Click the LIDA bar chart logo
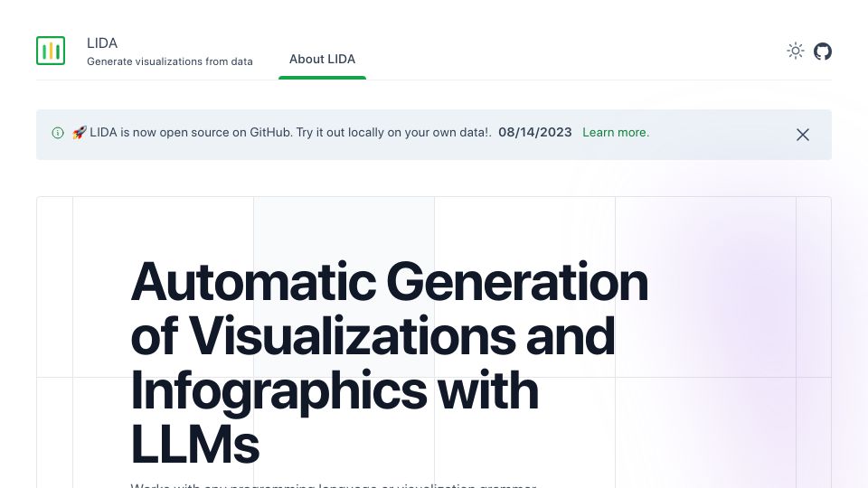Screen dimensions: 868x488 51,51
